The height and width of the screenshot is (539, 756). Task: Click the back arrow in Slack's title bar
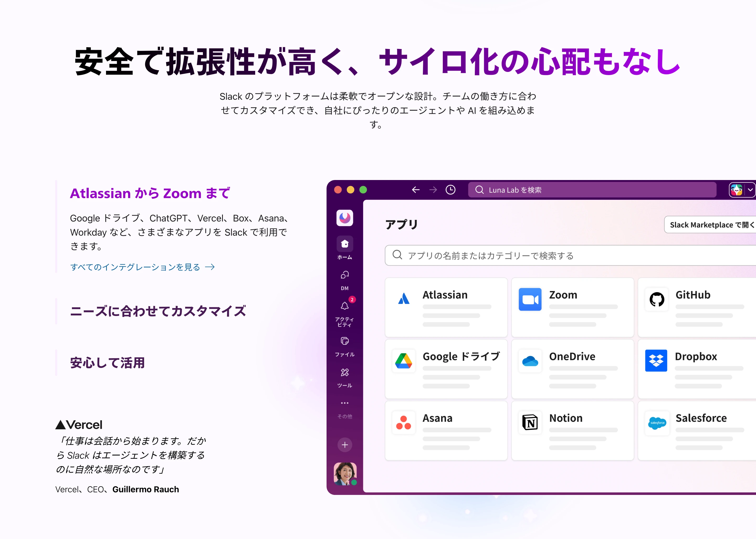416,189
